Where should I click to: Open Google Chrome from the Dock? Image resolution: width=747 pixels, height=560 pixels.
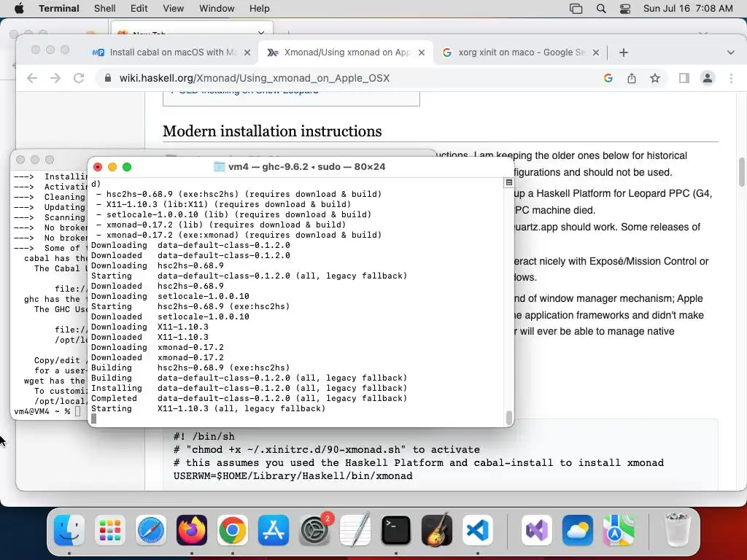233,530
